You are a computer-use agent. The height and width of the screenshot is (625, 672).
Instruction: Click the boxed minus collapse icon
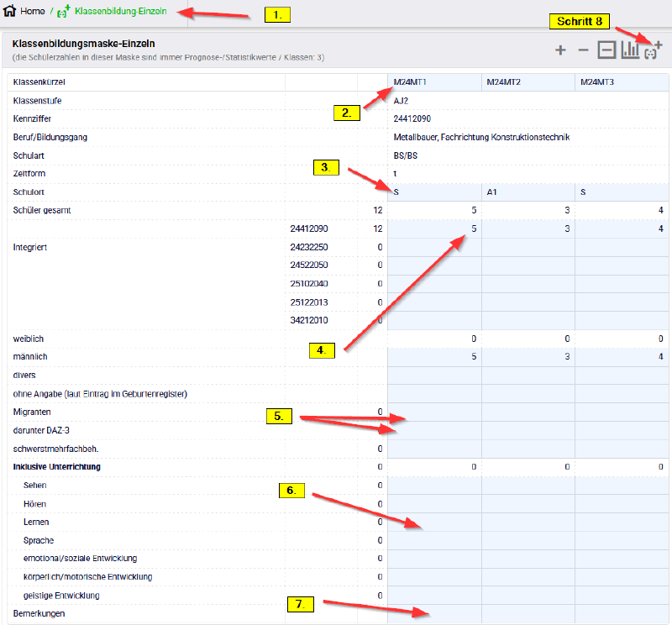point(606,51)
